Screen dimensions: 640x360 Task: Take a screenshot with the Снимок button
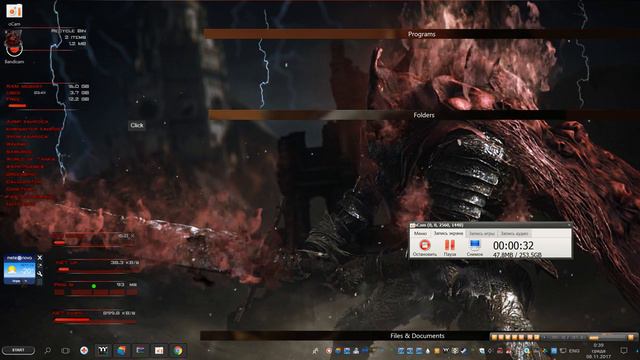coord(475,247)
